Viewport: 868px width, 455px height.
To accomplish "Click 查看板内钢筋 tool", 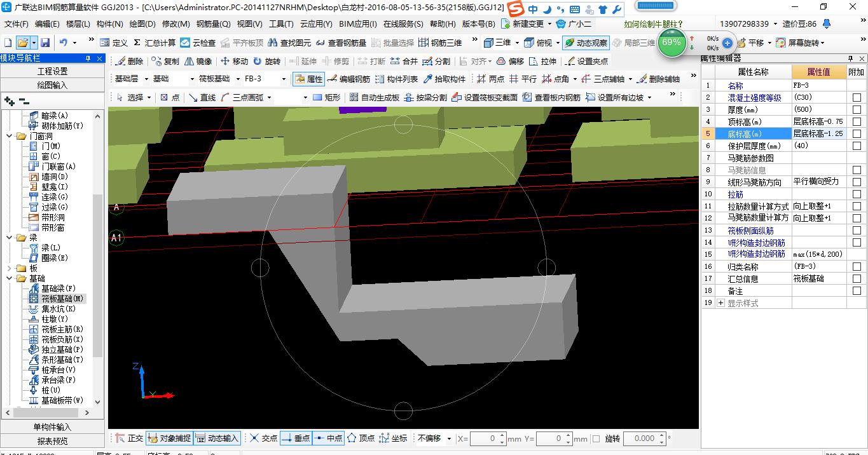I will click(551, 97).
